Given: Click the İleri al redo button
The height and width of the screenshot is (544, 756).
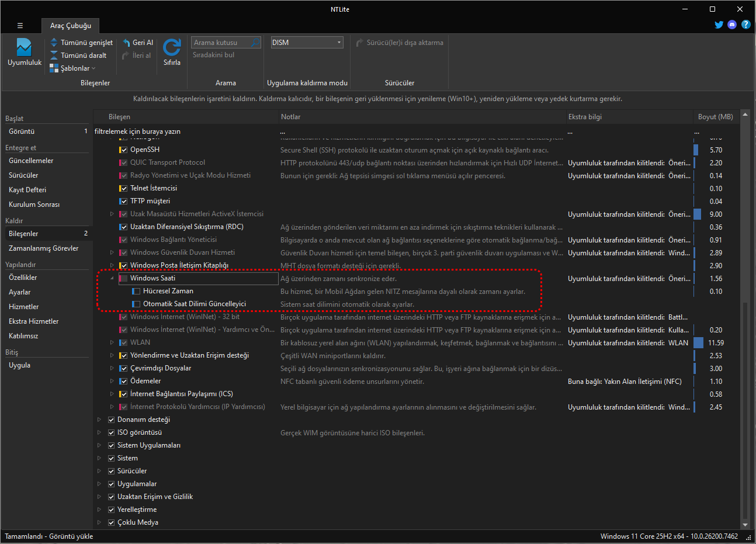Looking at the screenshot, I should click(x=137, y=56).
